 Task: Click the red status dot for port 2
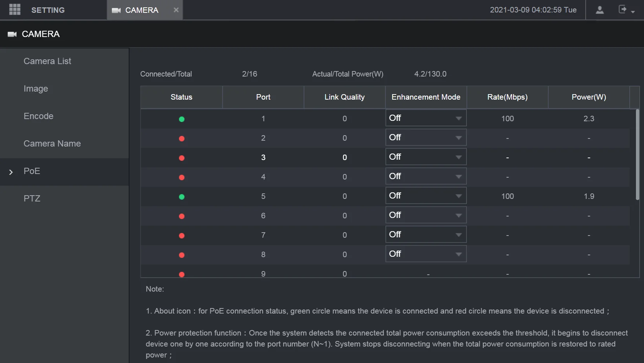182,138
